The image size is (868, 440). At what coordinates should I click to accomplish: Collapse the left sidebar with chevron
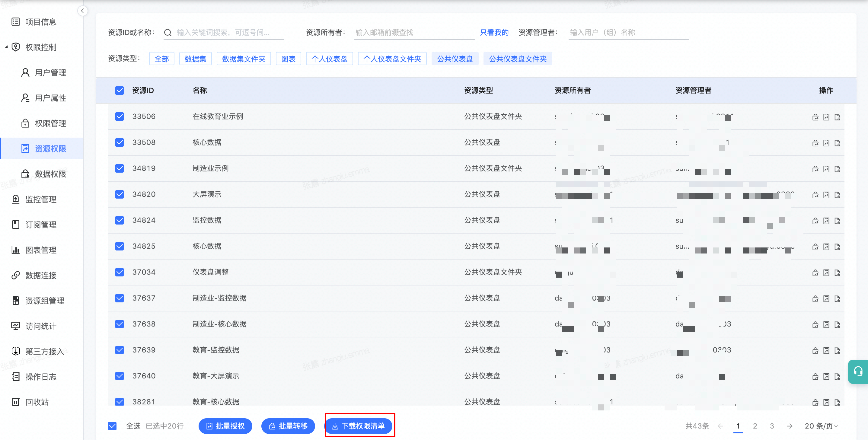coord(82,11)
